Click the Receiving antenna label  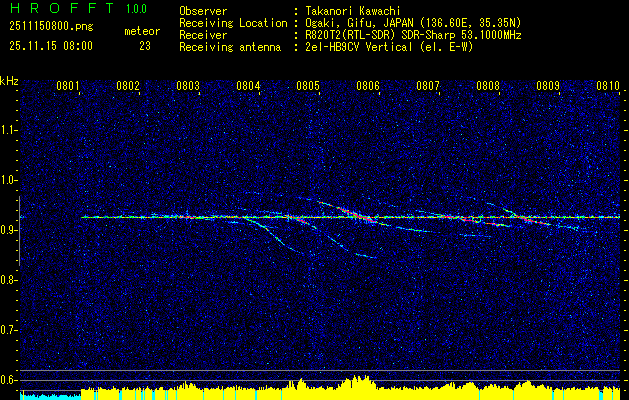pyautogui.click(x=230, y=47)
